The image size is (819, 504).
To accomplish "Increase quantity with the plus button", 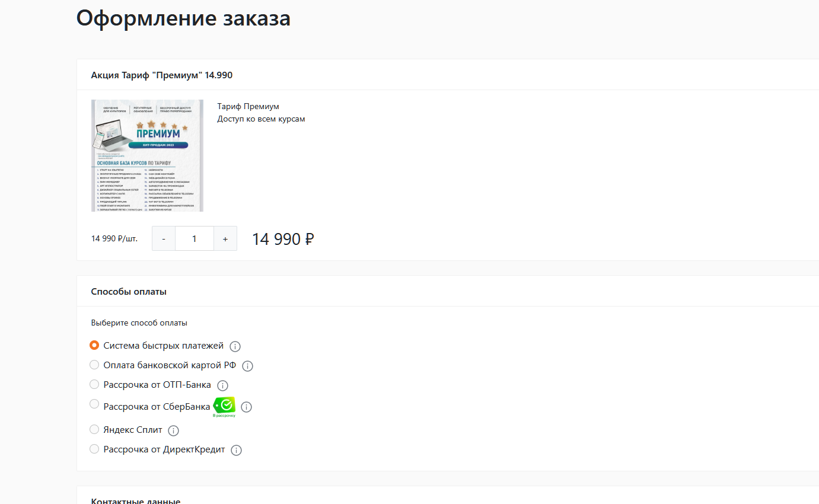I will click(x=225, y=238).
